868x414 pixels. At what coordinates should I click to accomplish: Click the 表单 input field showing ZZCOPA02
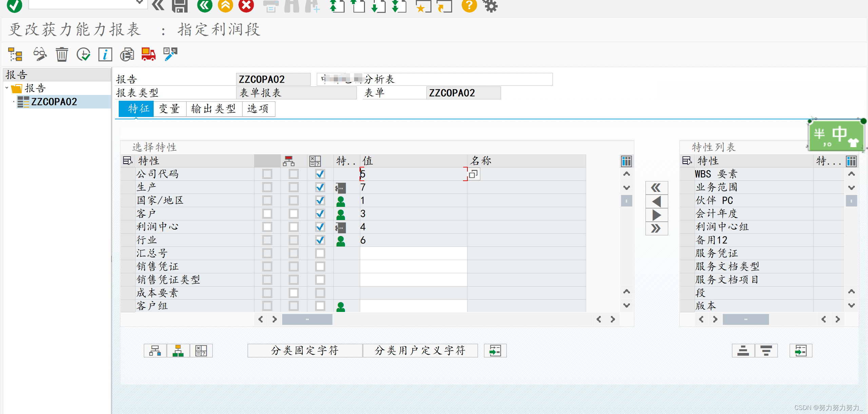463,93
